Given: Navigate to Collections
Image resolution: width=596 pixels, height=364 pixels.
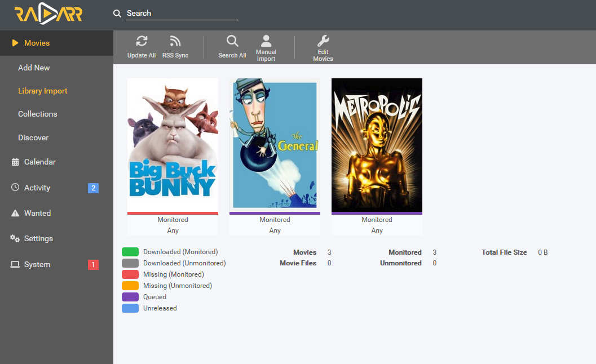Looking at the screenshot, I should click(37, 114).
